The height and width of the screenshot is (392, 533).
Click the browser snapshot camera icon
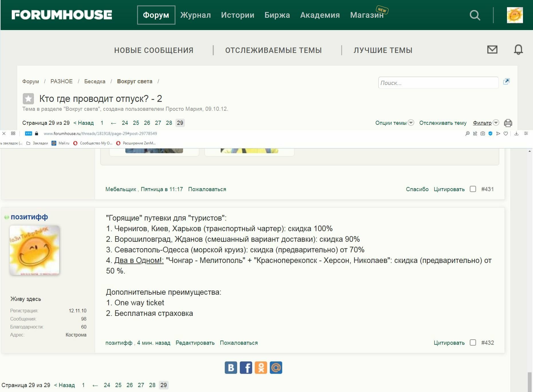(483, 134)
